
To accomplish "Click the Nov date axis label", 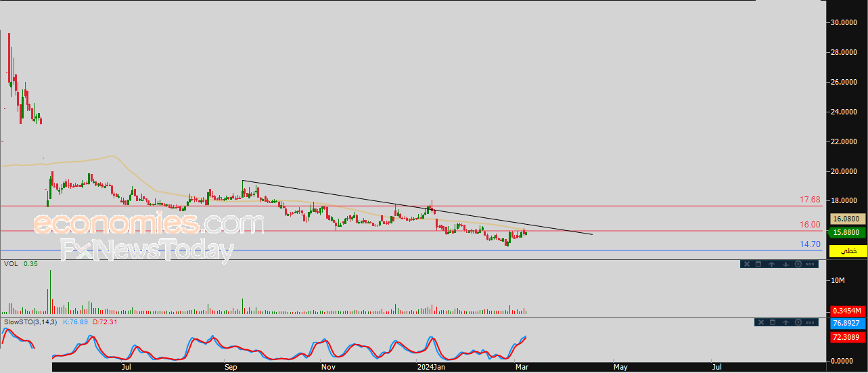I will [328, 367].
